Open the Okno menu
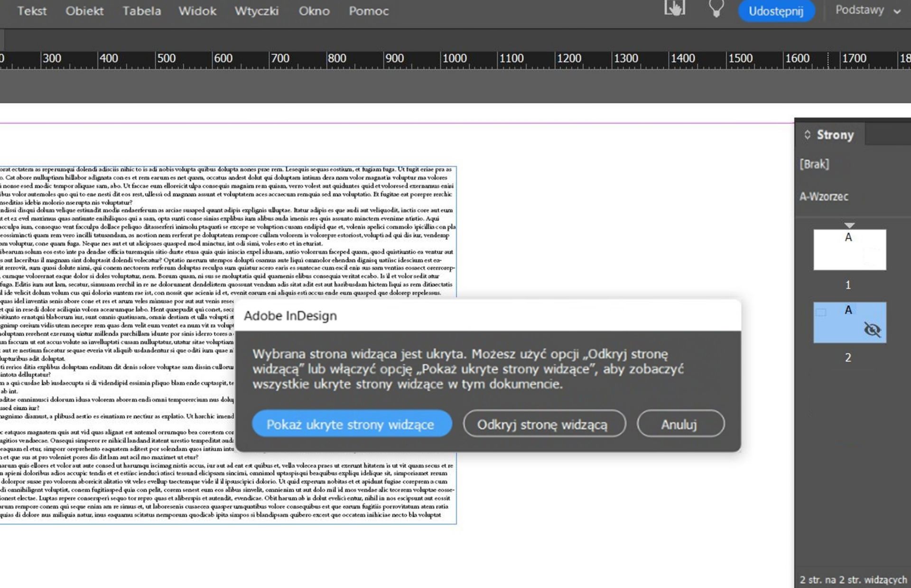The height and width of the screenshot is (588, 911). coord(314,11)
